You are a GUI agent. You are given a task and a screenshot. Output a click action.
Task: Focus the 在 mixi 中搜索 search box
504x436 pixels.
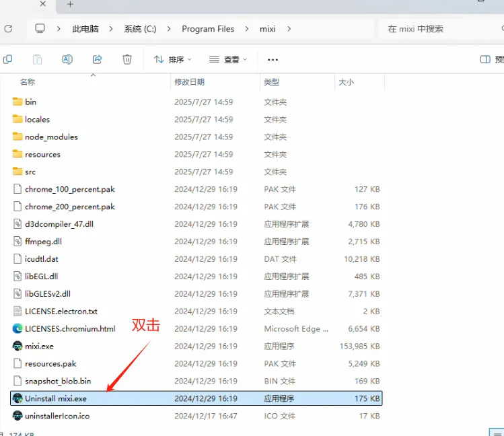441,29
